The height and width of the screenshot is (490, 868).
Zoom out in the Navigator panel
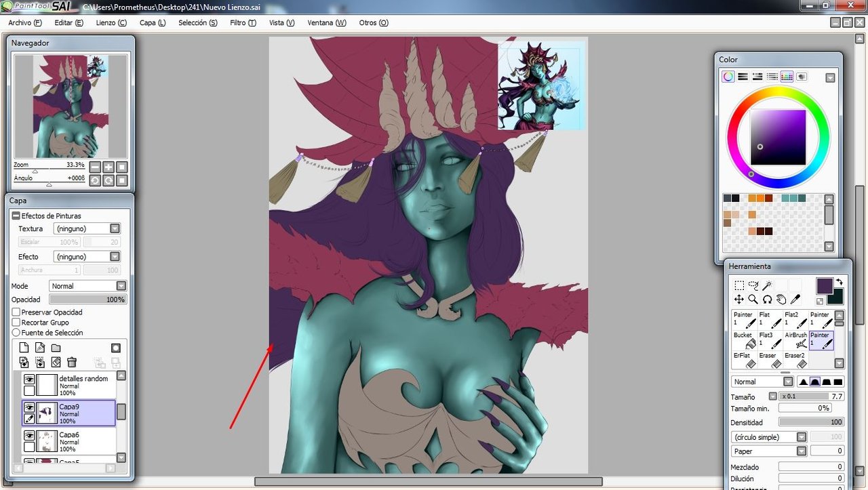(x=95, y=167)
